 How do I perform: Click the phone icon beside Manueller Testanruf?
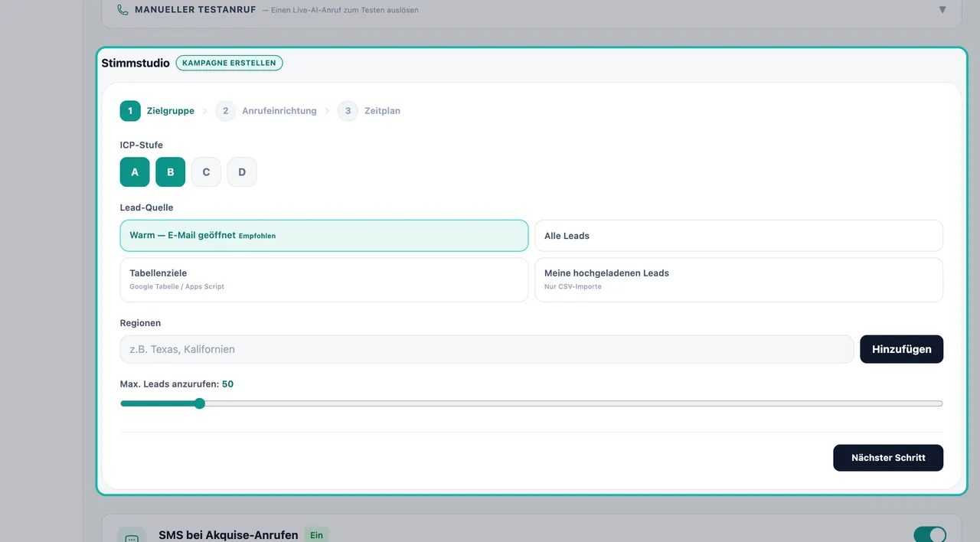122,10
